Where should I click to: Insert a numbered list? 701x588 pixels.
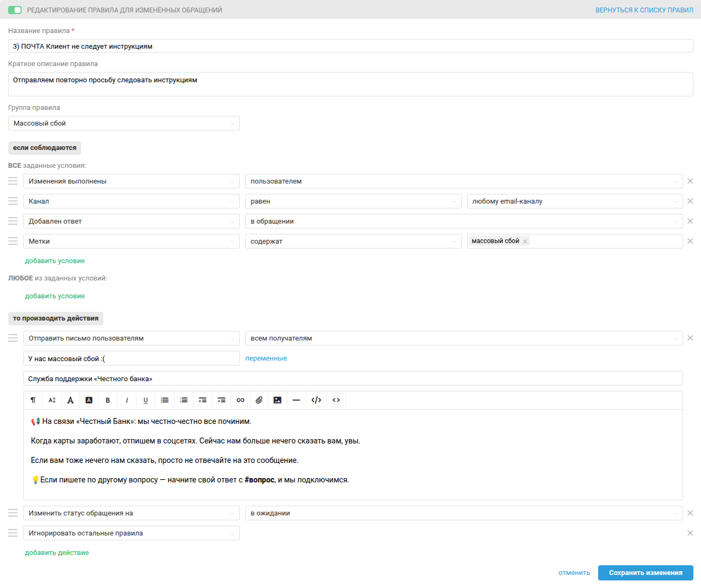(x=184, y=400)
